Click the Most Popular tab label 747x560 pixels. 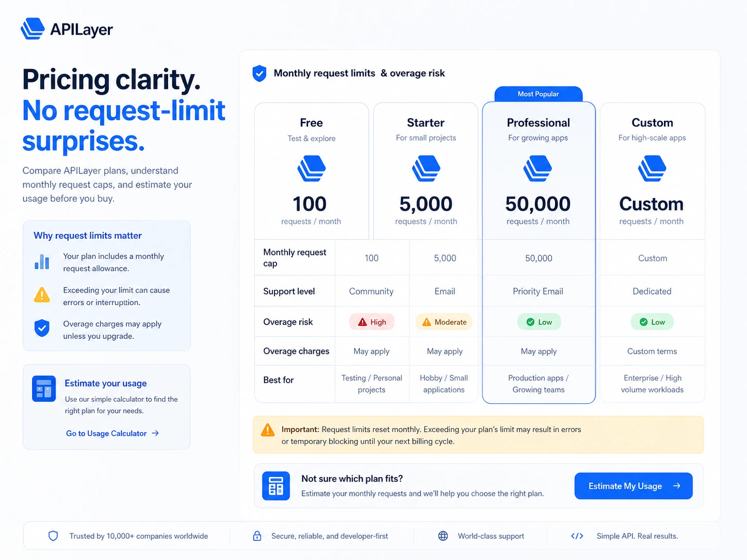[x=539, y=94]
